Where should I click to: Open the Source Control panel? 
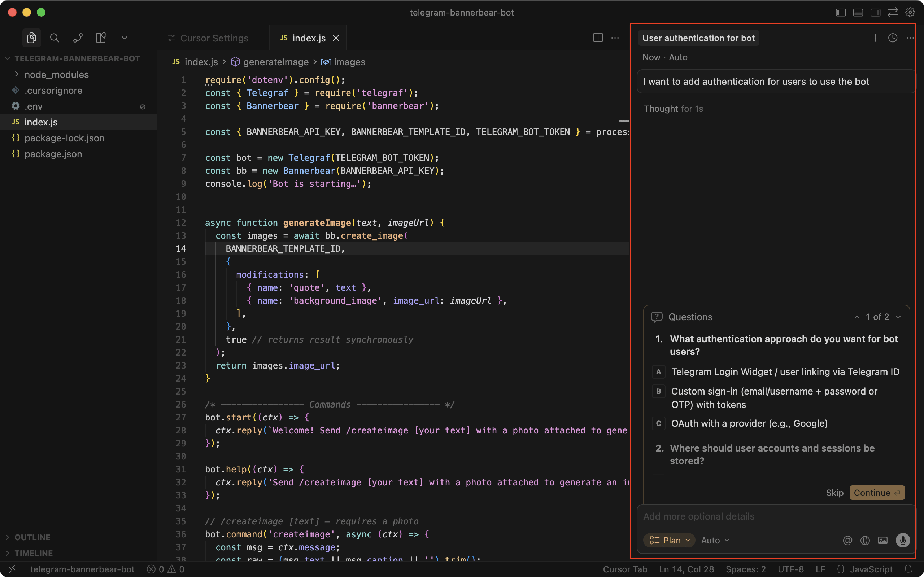tap(78, 38)
